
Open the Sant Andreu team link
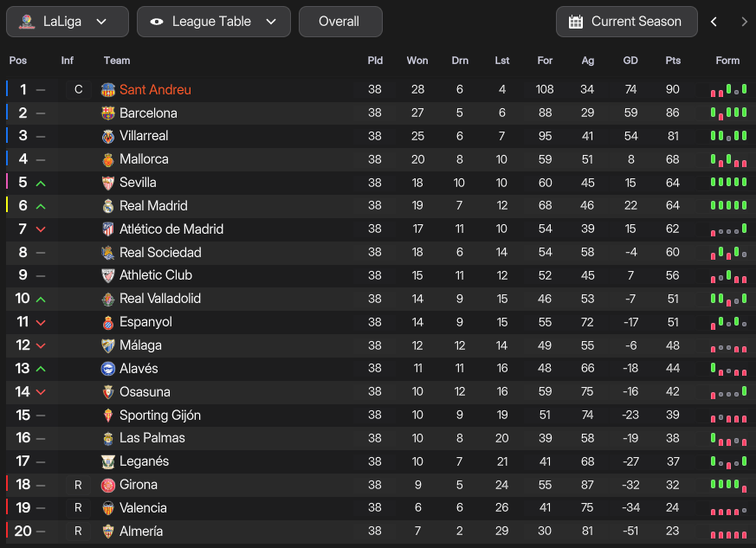(x=155, y=90)
